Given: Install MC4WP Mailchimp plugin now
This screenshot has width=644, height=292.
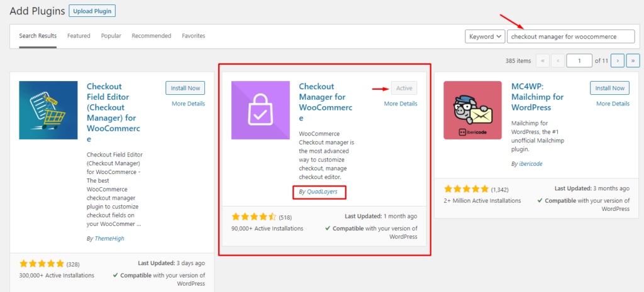Looking at the screenshot, I should (610, 88).
